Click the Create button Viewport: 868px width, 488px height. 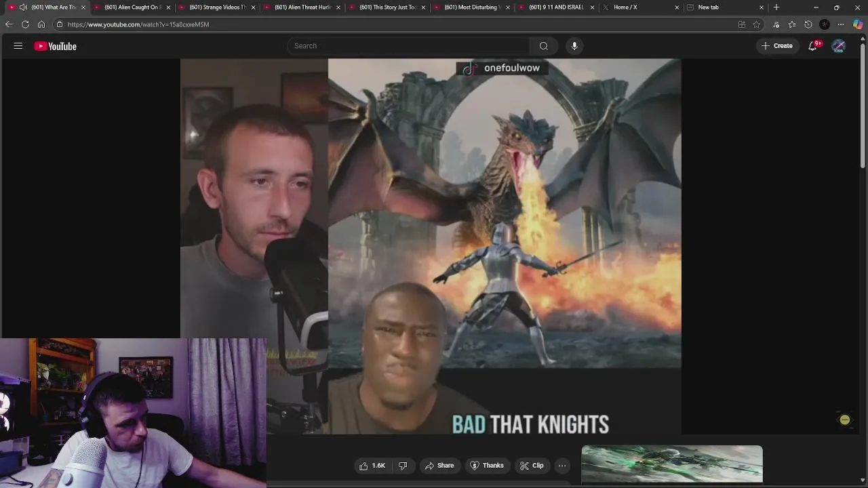(x=777, y=46)
